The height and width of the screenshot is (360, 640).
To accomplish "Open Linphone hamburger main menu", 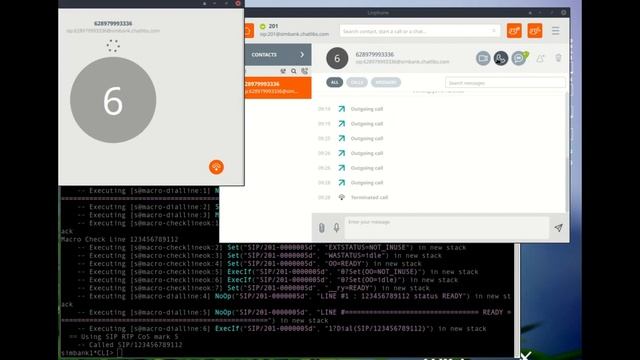I will 556,31.
